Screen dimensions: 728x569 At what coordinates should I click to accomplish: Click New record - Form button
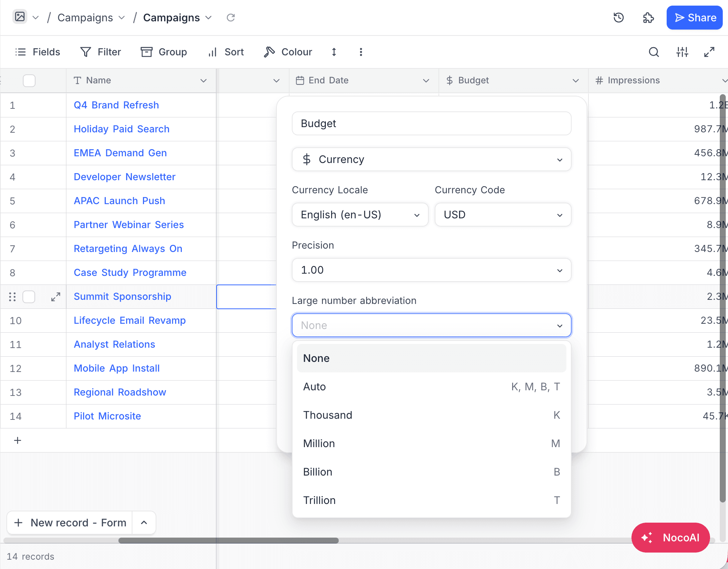coord(70,523)
